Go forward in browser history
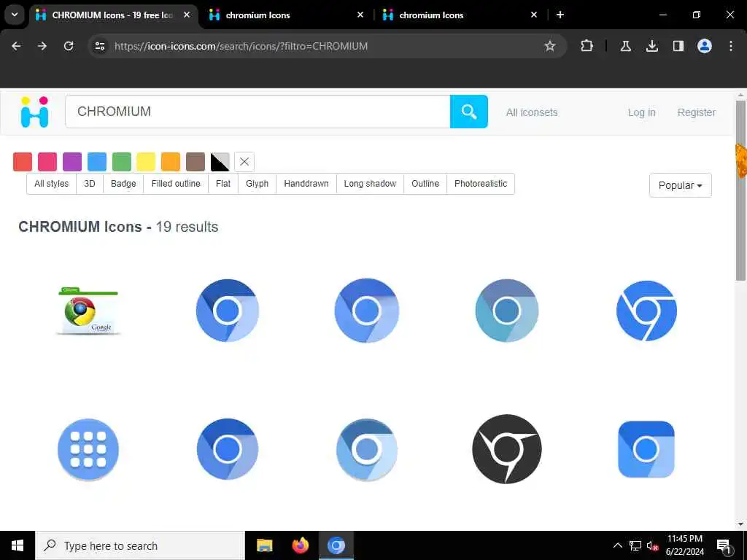 (x=42, y=46)
